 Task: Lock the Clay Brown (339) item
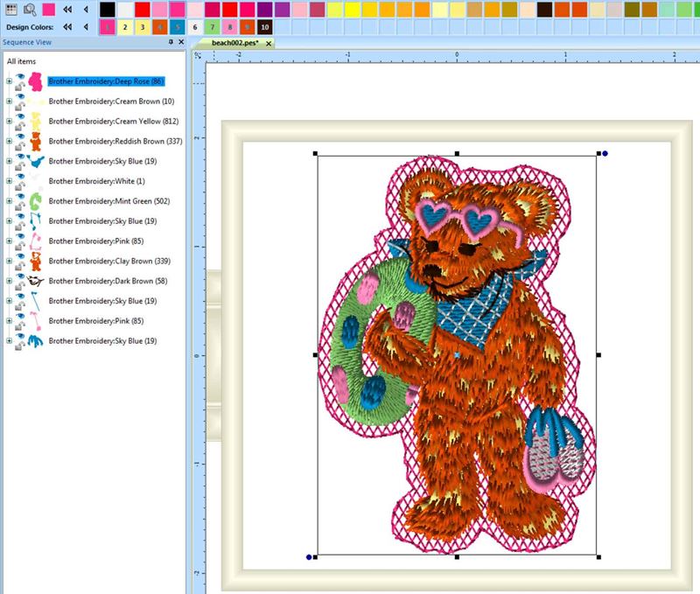[19, 266]
